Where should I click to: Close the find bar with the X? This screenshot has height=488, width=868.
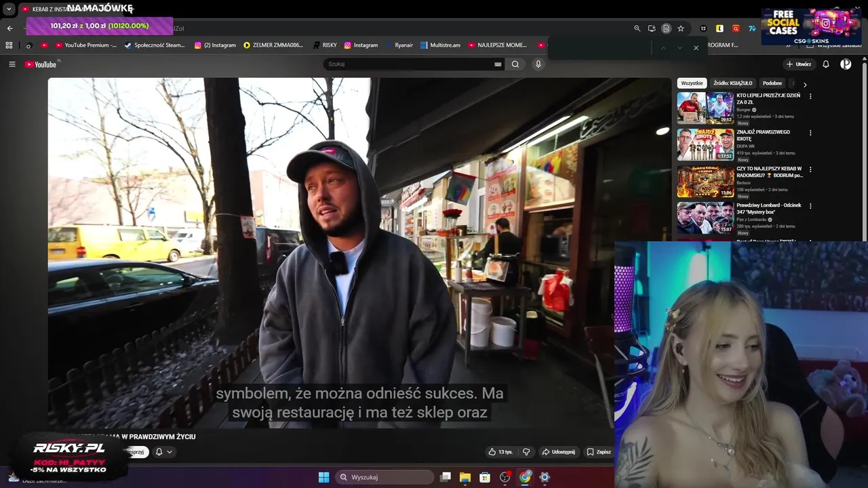tap(696, 48)
